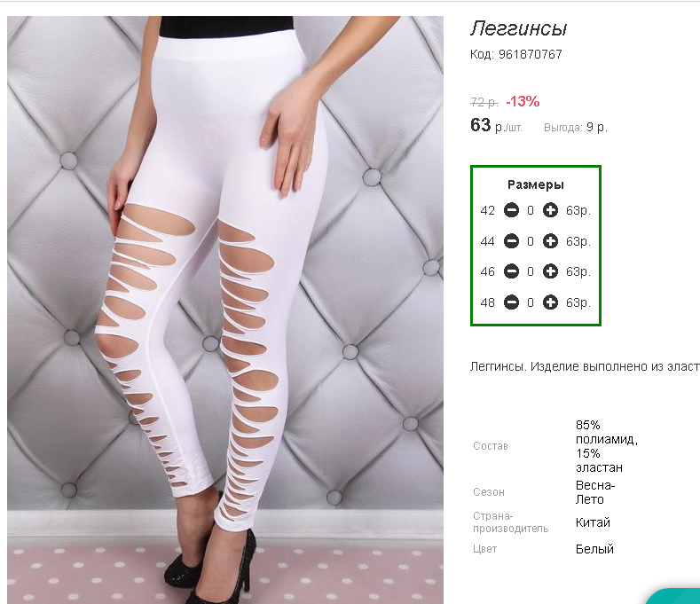Decrease quantity for size 42
This screenshot has height=604, width=700.
point(511,210)
